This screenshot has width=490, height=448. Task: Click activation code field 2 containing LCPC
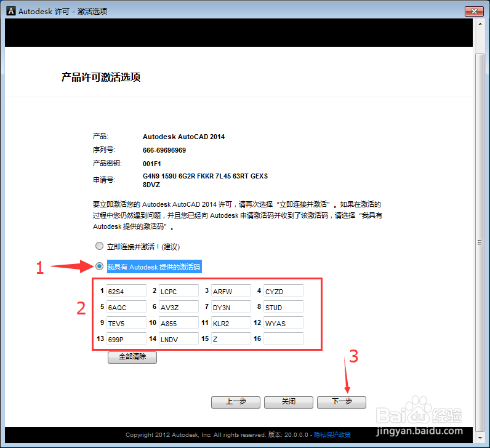179,291
